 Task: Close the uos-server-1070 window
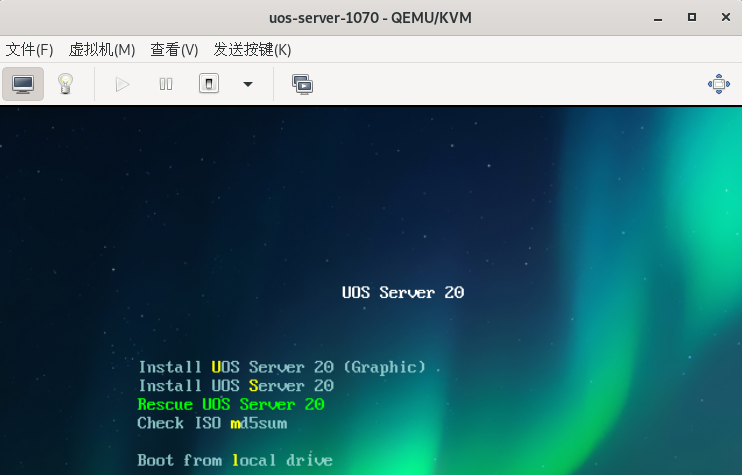[x=726, y=18]
